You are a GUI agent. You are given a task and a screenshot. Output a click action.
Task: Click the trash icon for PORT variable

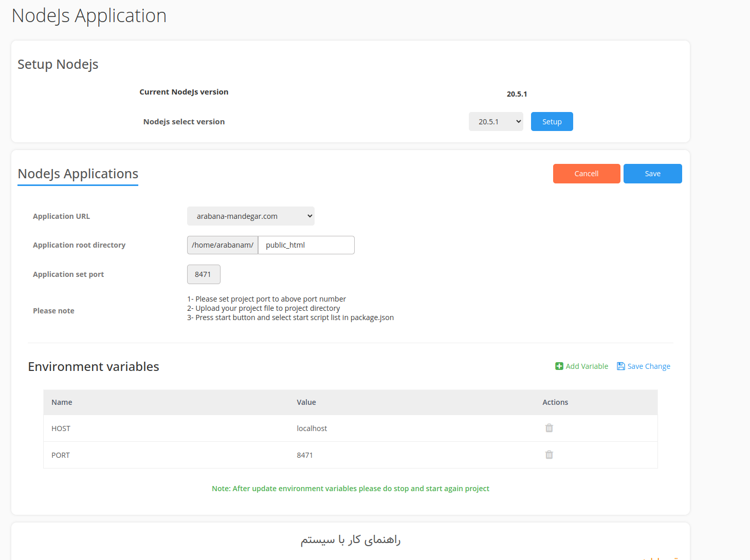[x=549, y=455]
